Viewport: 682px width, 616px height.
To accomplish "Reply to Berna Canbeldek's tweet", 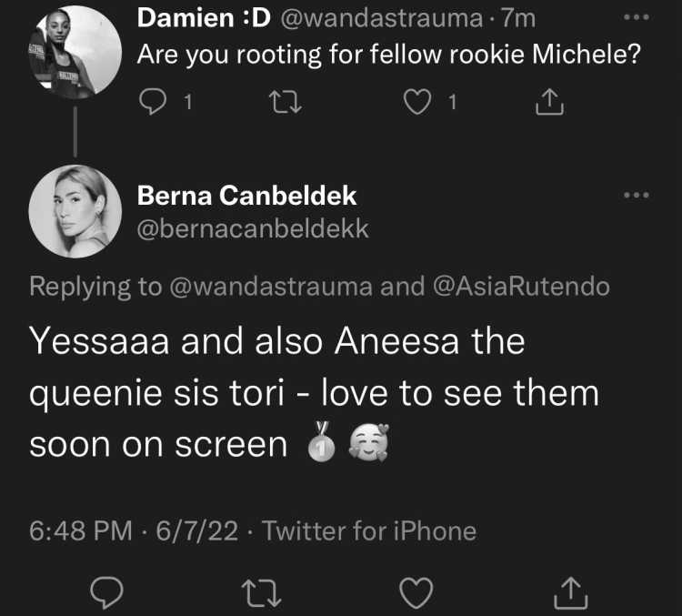I will 106,592.
